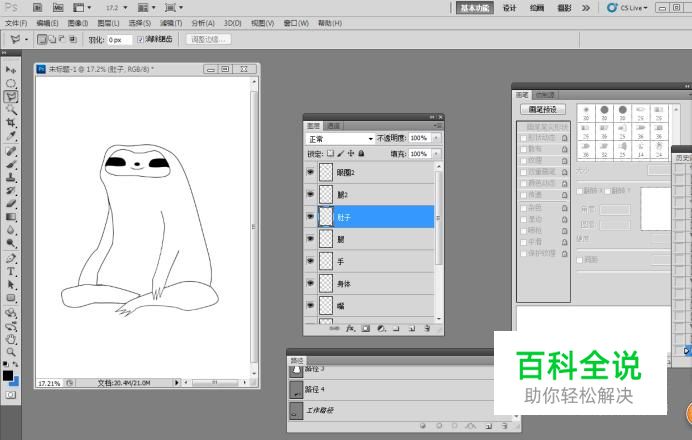Switch to 设计 workspace
Screen dimensions: 692x440
tap(510, 8)
